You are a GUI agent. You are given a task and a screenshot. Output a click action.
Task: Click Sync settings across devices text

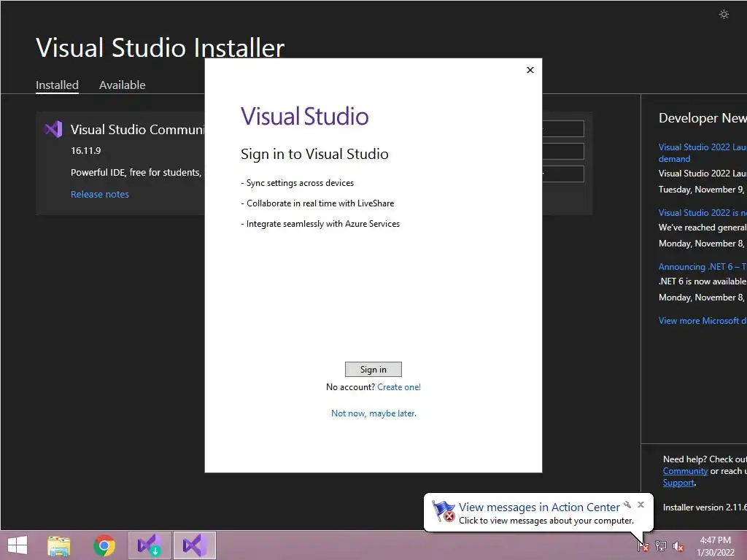[298, 183]
